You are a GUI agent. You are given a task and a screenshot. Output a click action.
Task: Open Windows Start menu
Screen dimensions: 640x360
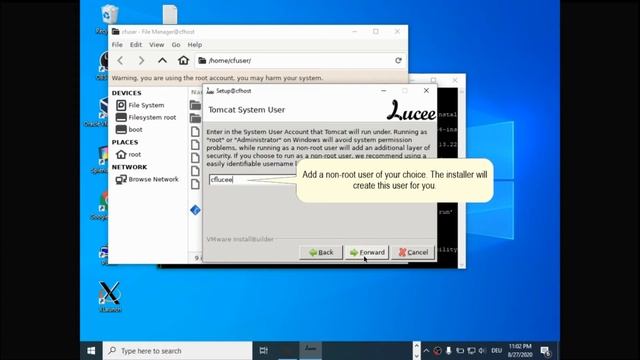click(x=91, y=351)
